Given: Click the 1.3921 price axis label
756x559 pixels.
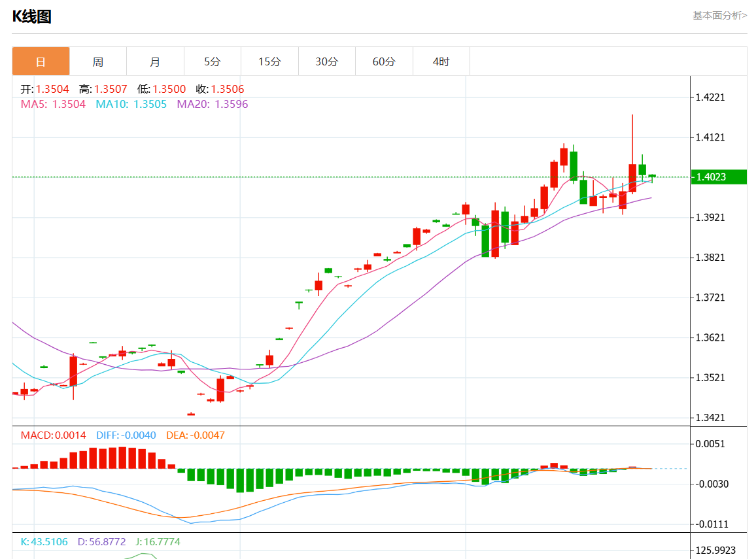Looking at the screenshot, I should pos(710,217).
